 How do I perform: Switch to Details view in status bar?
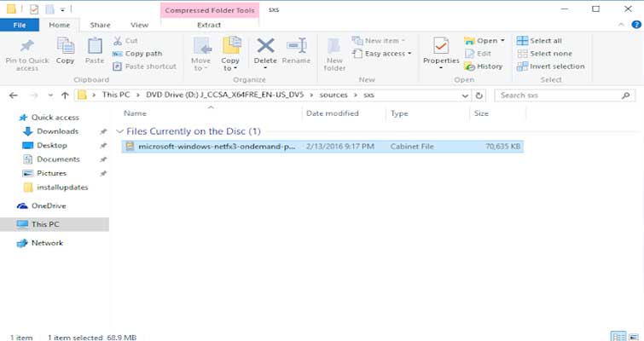[618, 337]
